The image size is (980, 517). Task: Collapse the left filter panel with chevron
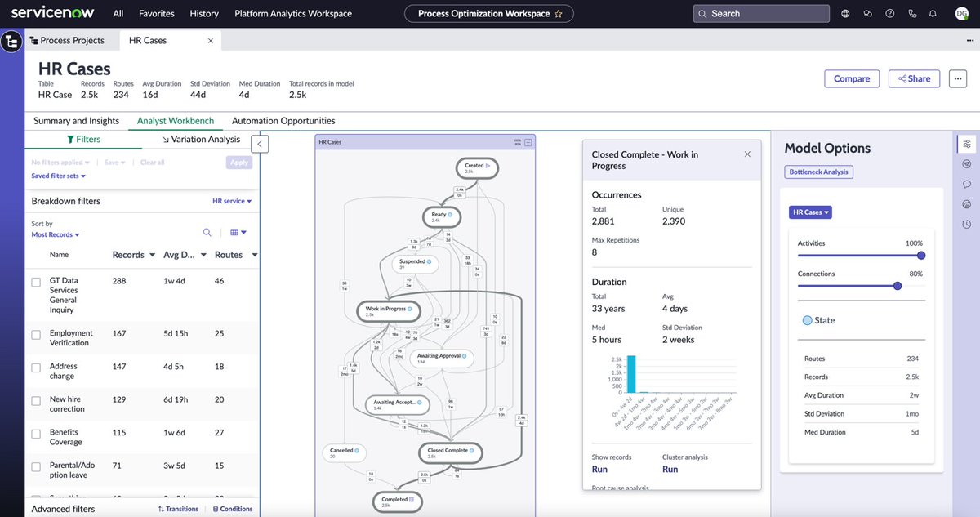[x=260, y=144]
